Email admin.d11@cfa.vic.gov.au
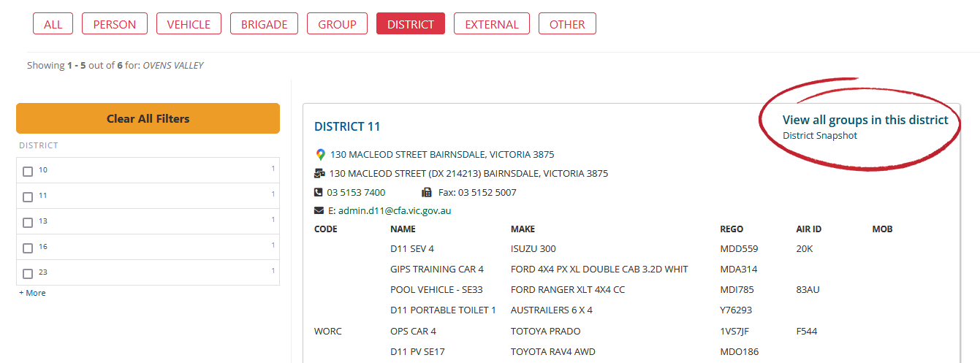Viewport: 980px width, 363px height. tap(395, 211)
